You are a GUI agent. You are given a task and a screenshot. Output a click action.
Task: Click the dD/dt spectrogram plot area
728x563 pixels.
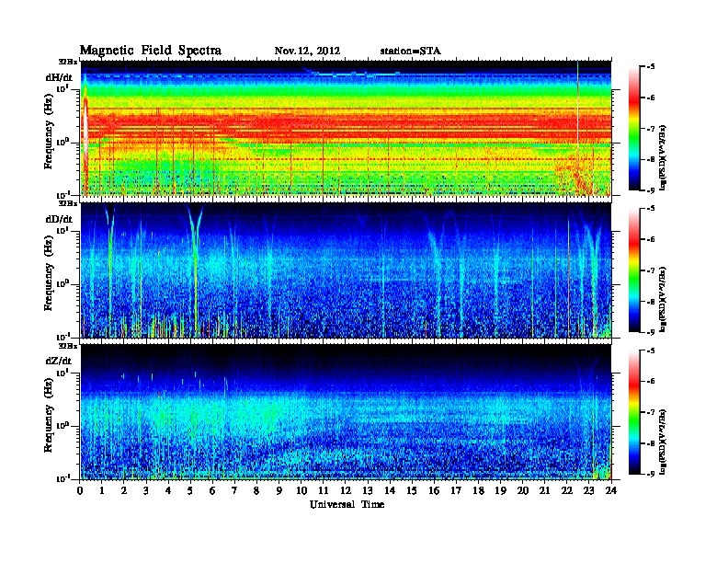pos(346,270)
